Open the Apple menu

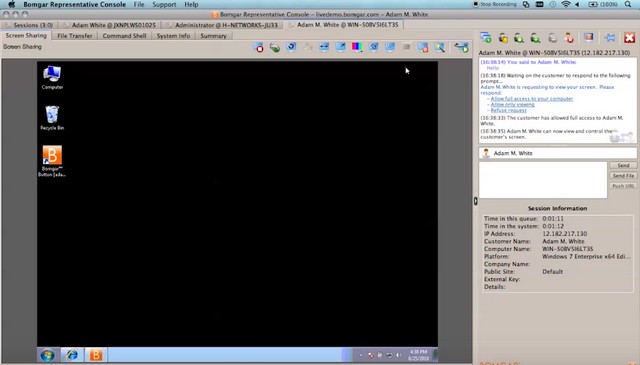coord(12,4)
